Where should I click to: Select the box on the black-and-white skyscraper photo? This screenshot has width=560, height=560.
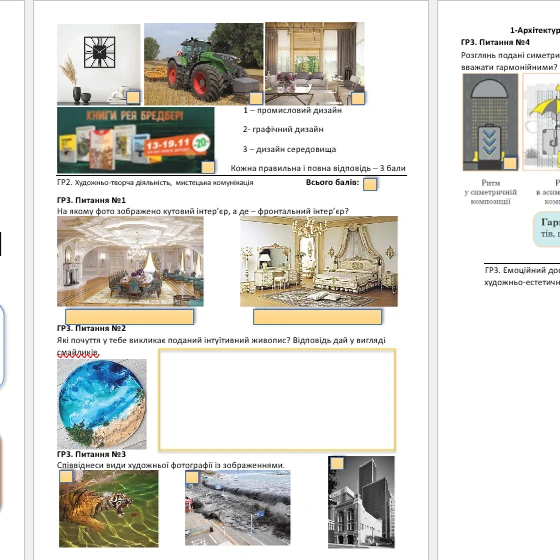[x=337, y=463]
